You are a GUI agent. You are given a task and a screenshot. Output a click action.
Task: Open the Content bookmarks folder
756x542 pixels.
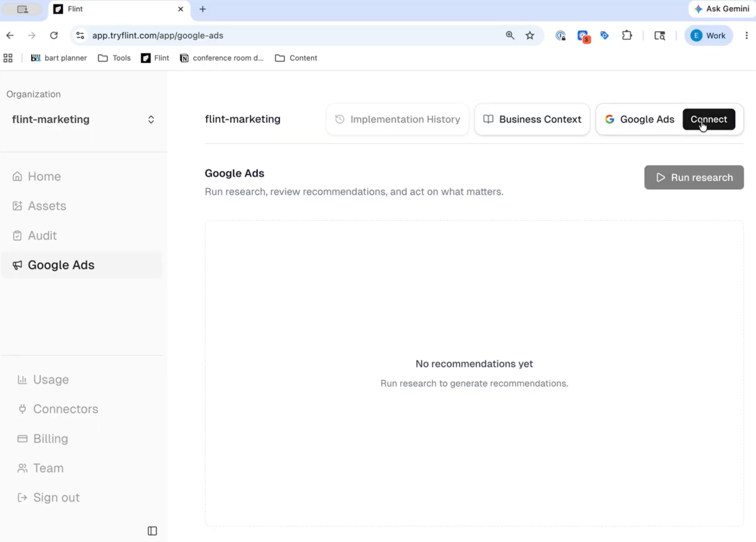(x=296, y=58)
